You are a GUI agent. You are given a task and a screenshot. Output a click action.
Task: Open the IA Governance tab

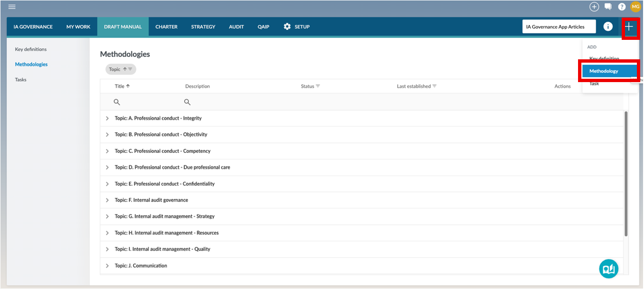pos(33,27)
